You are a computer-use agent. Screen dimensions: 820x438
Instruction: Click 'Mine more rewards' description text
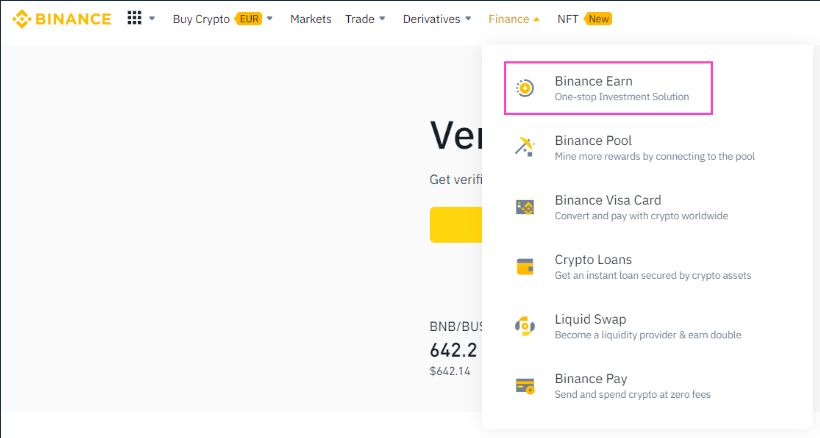coord(655,156)
